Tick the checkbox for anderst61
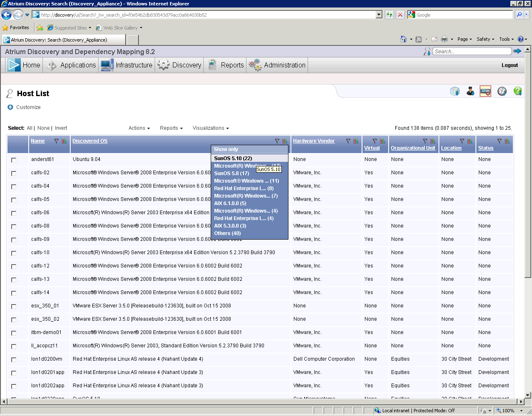 (x=14, y=160)
